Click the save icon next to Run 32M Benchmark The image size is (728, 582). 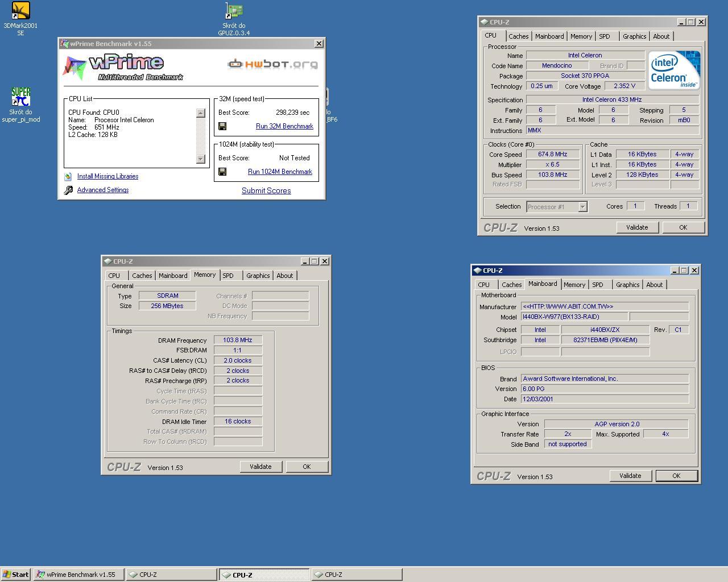coord(222,126)
